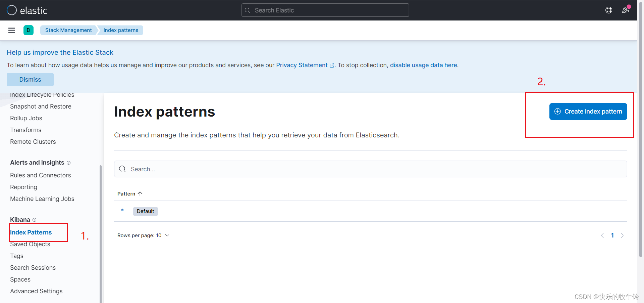Viewport: 644px width, 303px height.
Task: Toggle the Pattern column sort arrow
Action: (141, 193)
